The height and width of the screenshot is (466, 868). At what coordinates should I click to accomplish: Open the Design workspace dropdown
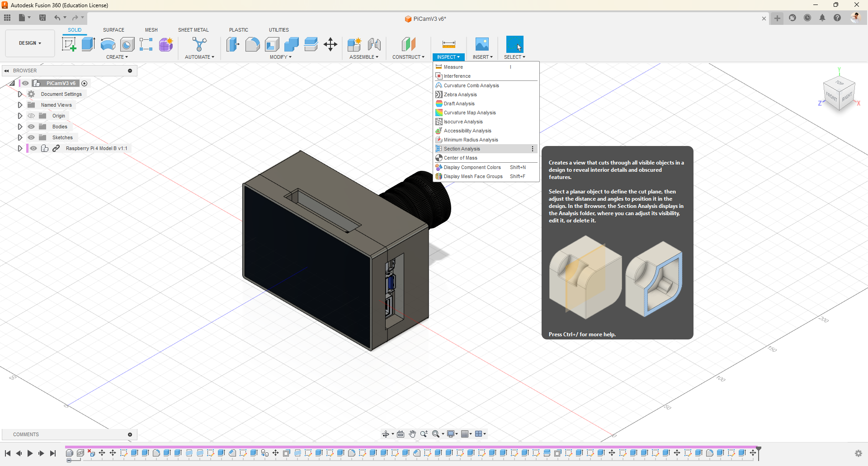point(30,43)
